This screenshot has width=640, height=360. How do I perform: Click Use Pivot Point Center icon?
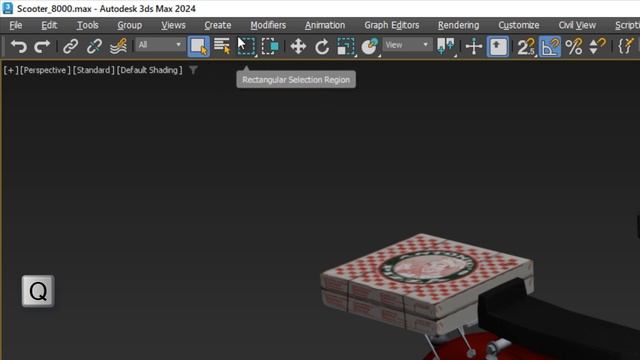point(446,46)
